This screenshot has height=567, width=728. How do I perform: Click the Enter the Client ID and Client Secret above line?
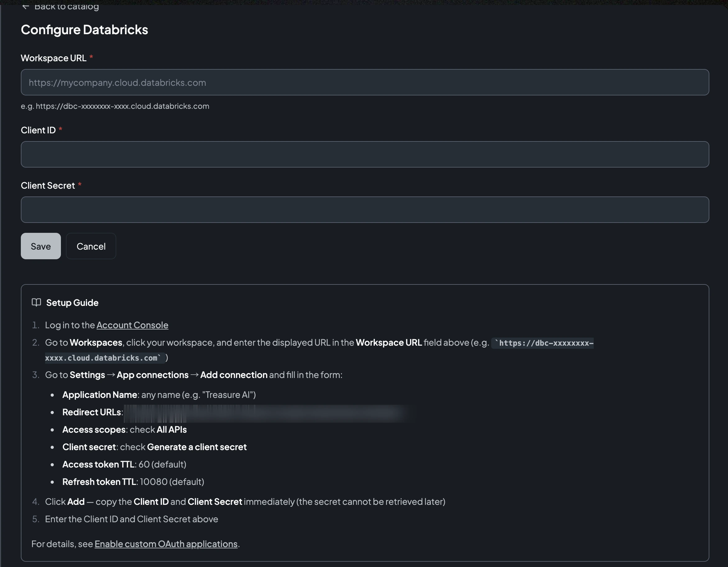(131, 519)
